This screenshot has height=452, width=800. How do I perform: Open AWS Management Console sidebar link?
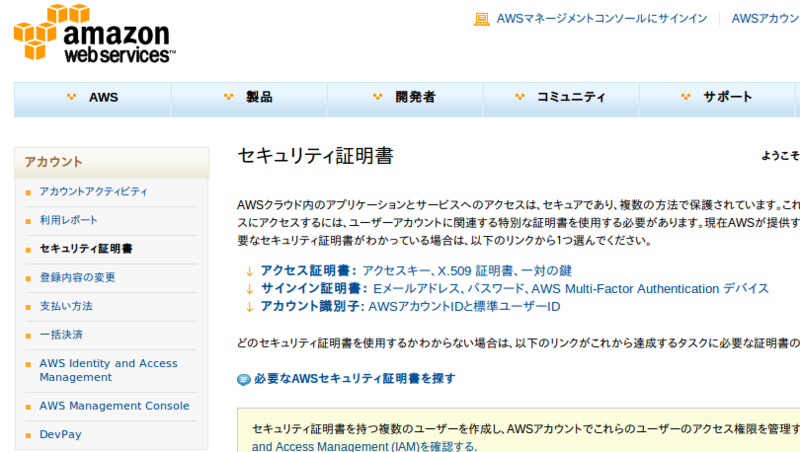pyautogui.click(x=114, y=406)
